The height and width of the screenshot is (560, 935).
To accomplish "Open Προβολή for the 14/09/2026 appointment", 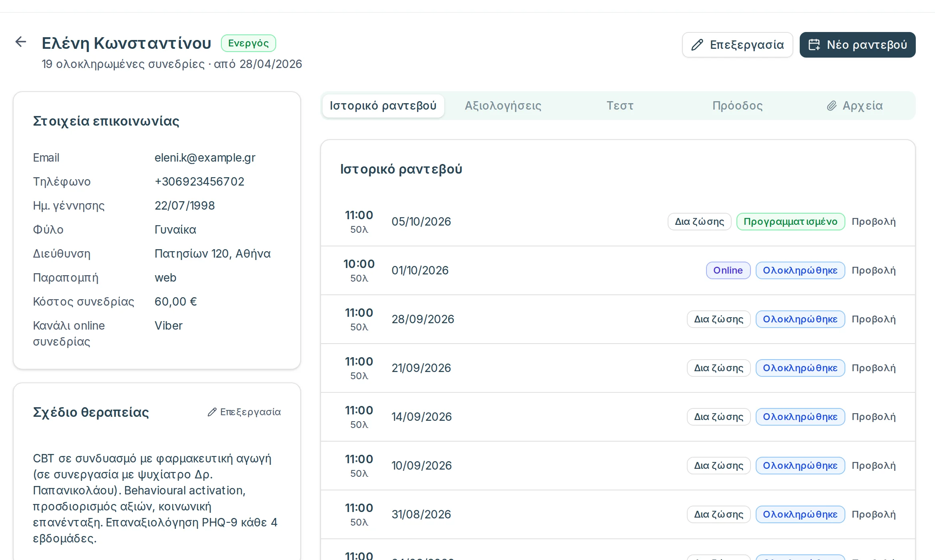I will [873, 417].
